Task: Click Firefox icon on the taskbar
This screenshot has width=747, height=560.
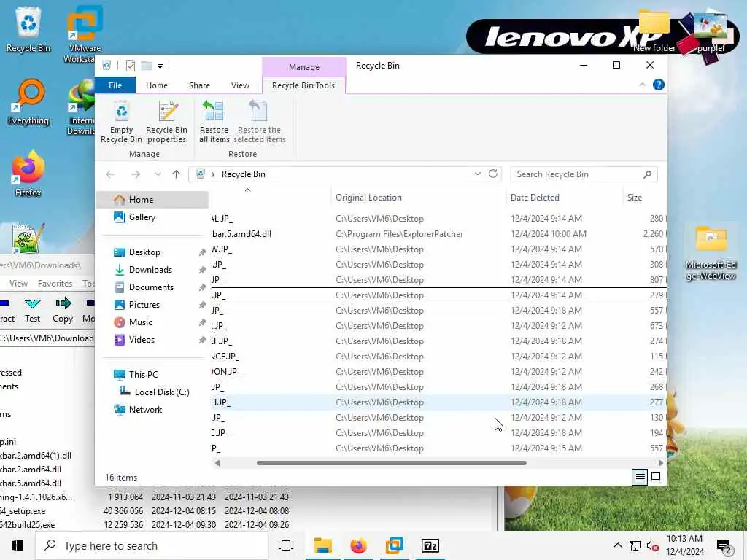Action: click(x=359, y=545)
